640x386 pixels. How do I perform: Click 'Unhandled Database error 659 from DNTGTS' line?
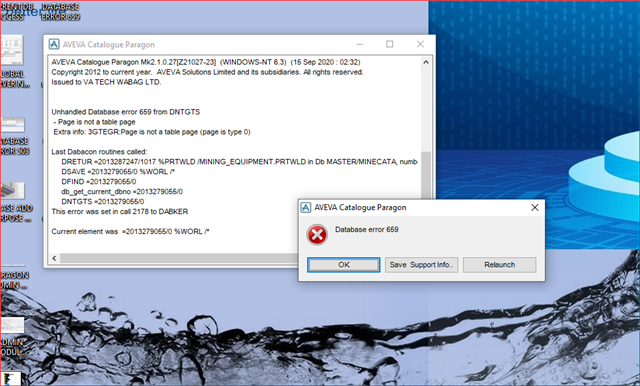(x=126, y=112)
